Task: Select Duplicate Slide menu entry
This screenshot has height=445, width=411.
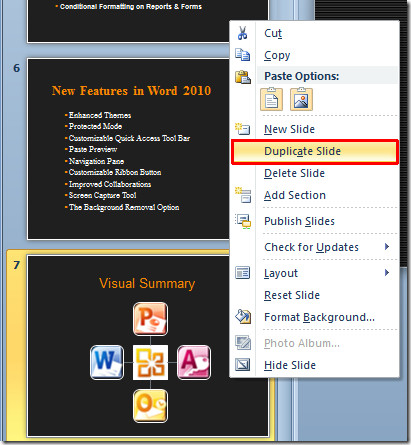Action: (x=315, y=152)
